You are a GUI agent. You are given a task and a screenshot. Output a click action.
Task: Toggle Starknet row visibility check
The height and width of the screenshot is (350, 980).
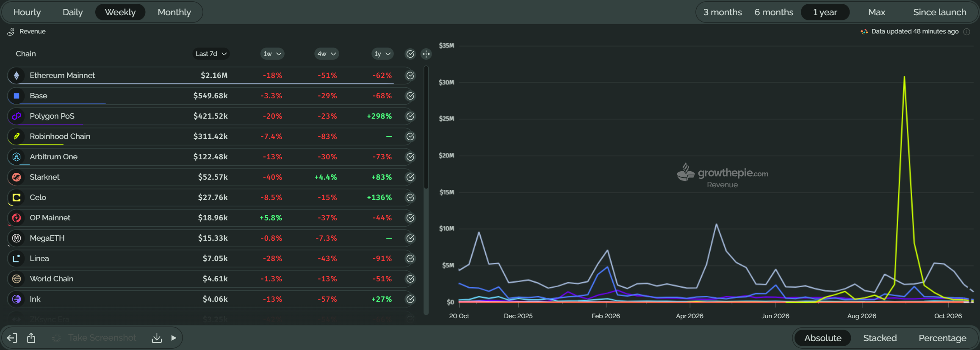(x=410, y=177)
